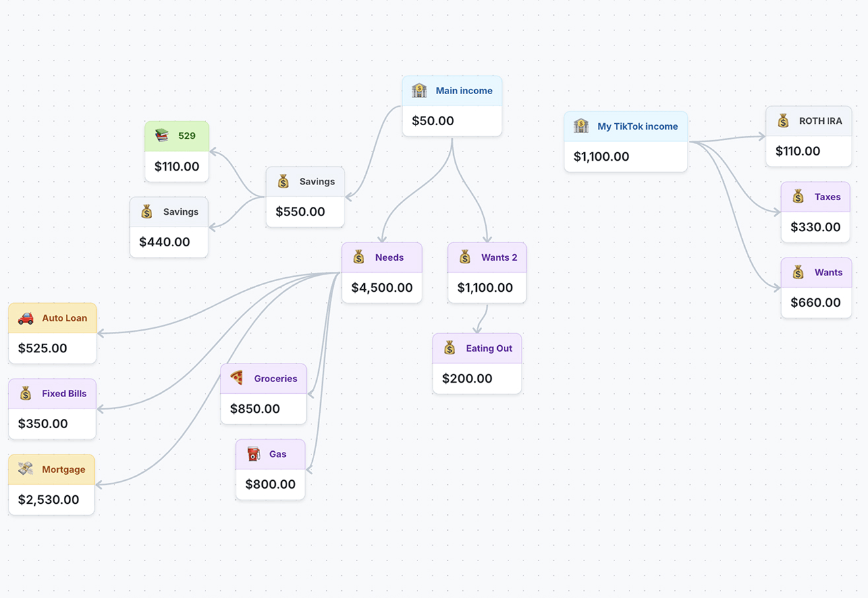Viewport: 868px width, 598px height.
Task: Click the $850.00 Groceries amount
Action: point(255,409)
